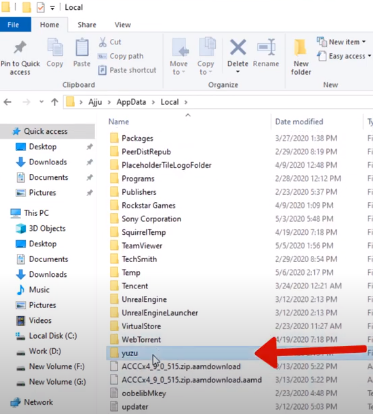Select the TeamViewer folder
This screenshot has width=373, height=414.
[142, 246]
